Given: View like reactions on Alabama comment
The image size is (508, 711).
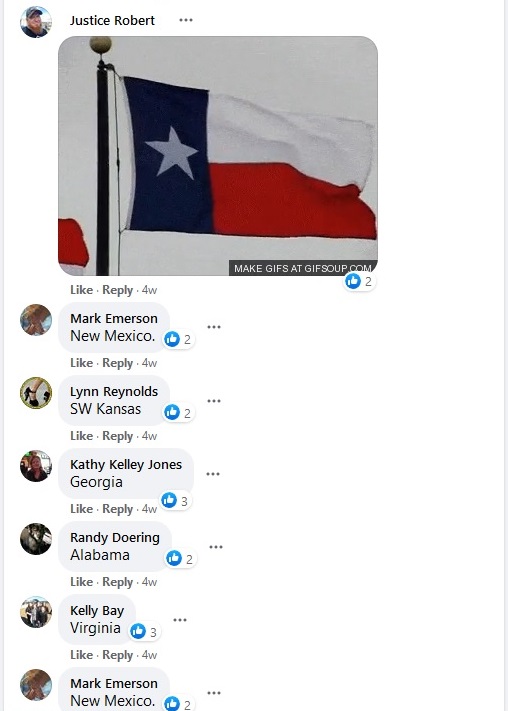Looking at the screenshot, I should pos(181,559).
